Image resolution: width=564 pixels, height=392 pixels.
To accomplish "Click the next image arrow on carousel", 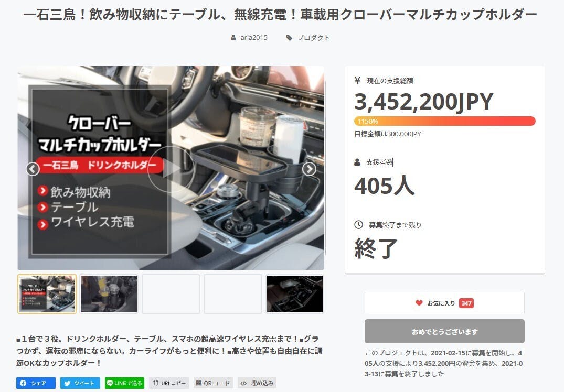I will tap(310, 169).
